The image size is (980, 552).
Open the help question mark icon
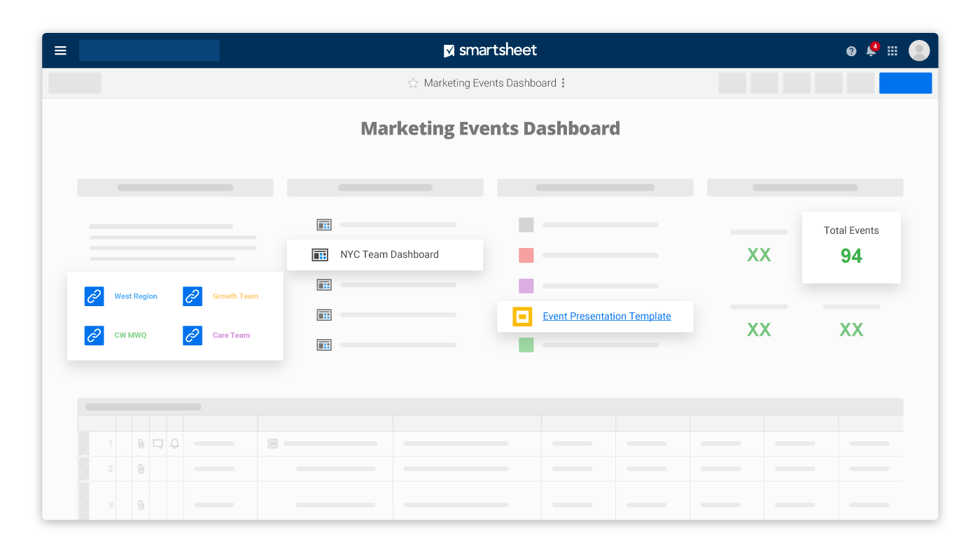point(851,51)
